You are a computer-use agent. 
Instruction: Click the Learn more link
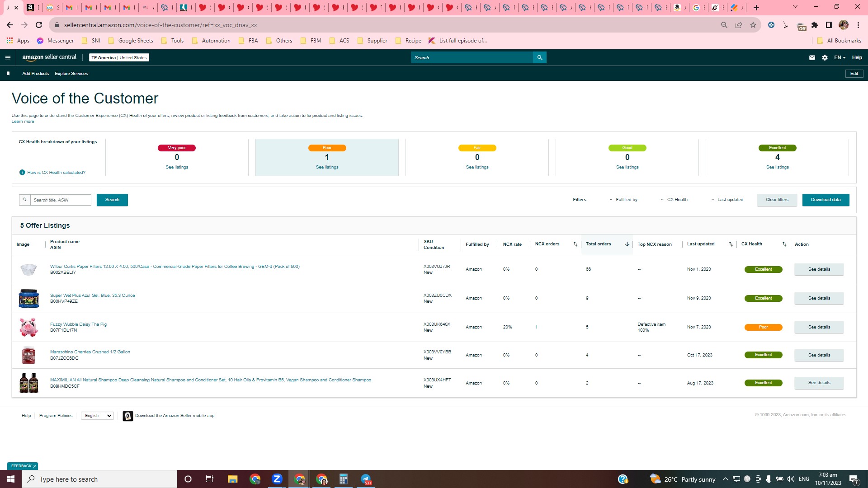coord(23,122)
